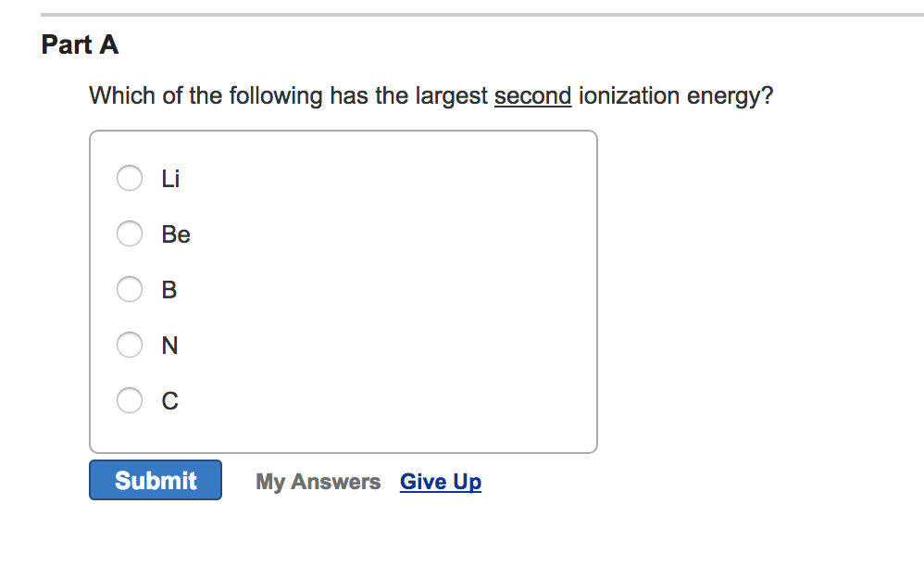This screenshot has height=567, width=924.
Task: Select the Li radio button
Action: pos(130,178)
